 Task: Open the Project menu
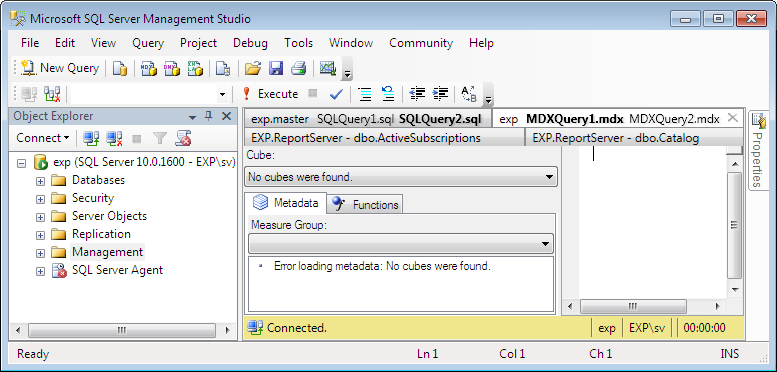click(x=199, y=43)
